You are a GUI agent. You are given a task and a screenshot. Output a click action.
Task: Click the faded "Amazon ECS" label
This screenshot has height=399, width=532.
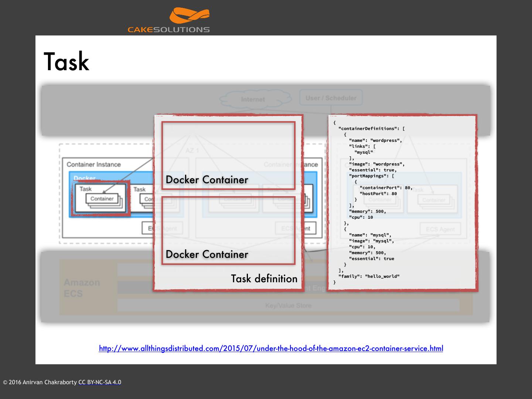click(82, 288)
